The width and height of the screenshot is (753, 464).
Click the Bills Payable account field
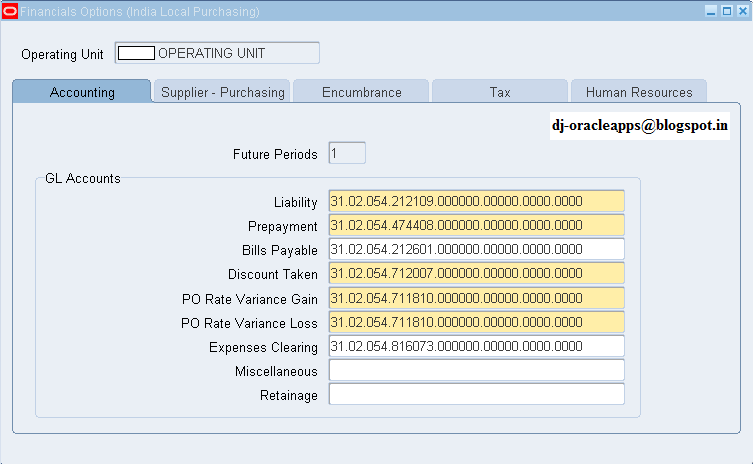(476, 249)
